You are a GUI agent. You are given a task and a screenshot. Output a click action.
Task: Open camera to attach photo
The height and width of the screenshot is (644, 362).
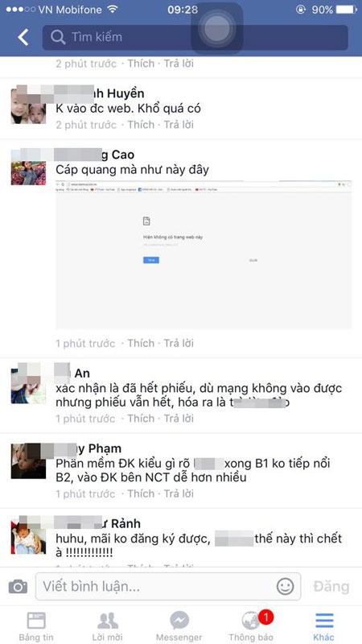[x=18, y=586]
